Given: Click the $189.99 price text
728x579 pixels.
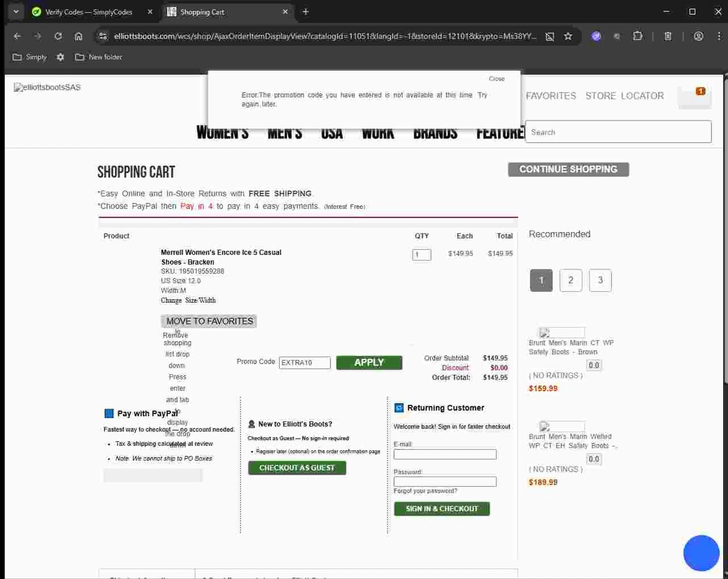Looking at the screenshot, I should click(x=543, y=482).
